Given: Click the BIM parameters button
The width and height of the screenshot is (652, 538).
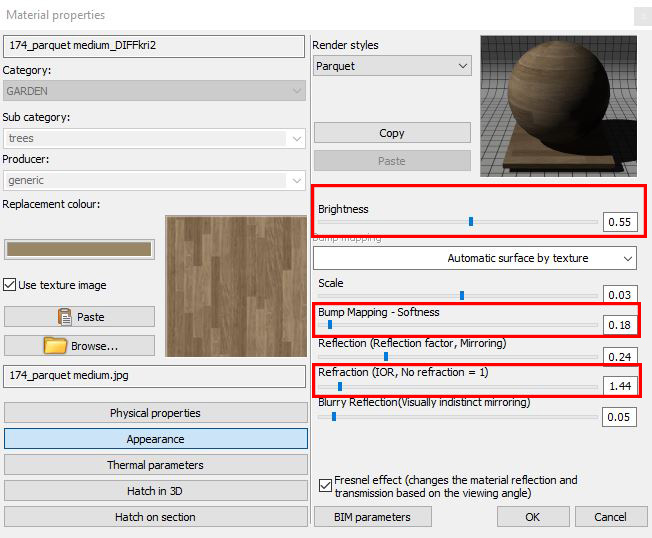Looking at the screenshot, I should point(373,517).
